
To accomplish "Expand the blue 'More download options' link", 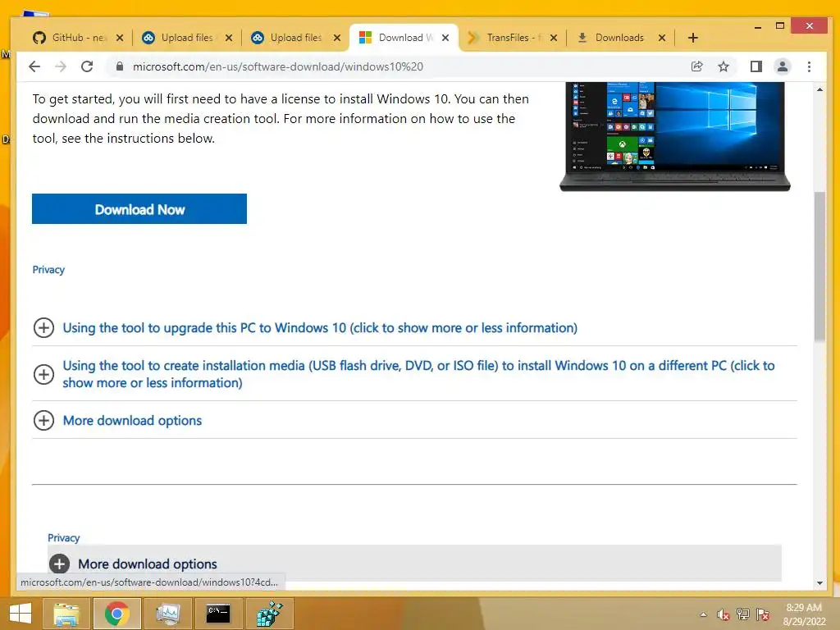I will click(x=132, y=421).
